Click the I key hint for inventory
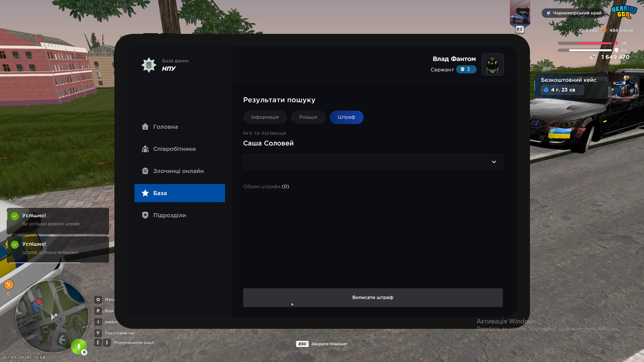644x362 pixels. pyautogui.click(x=98, y=322)
